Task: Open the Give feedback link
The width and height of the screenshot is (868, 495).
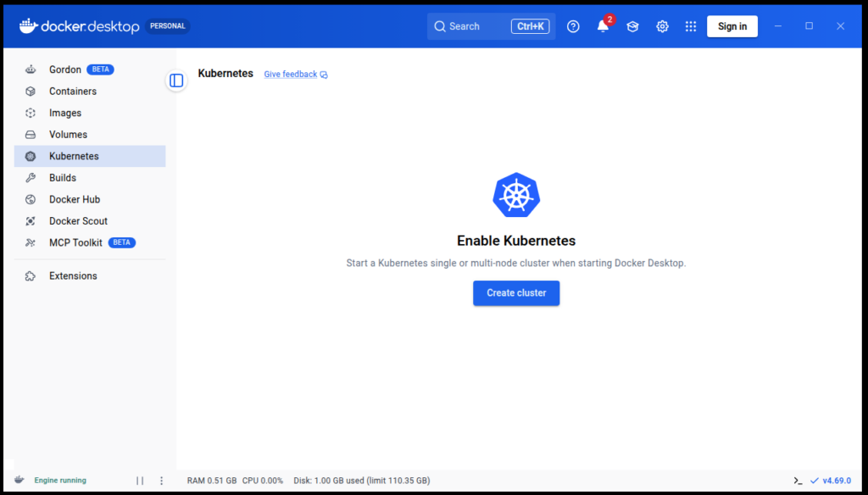Action: pyautogui.click(x=291, y=74)
